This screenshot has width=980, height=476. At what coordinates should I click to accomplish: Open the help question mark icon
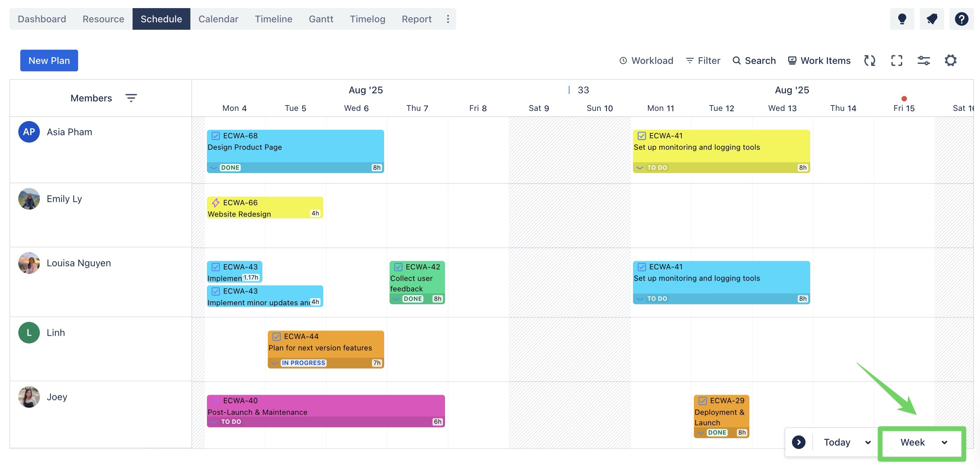click(961, 19)
